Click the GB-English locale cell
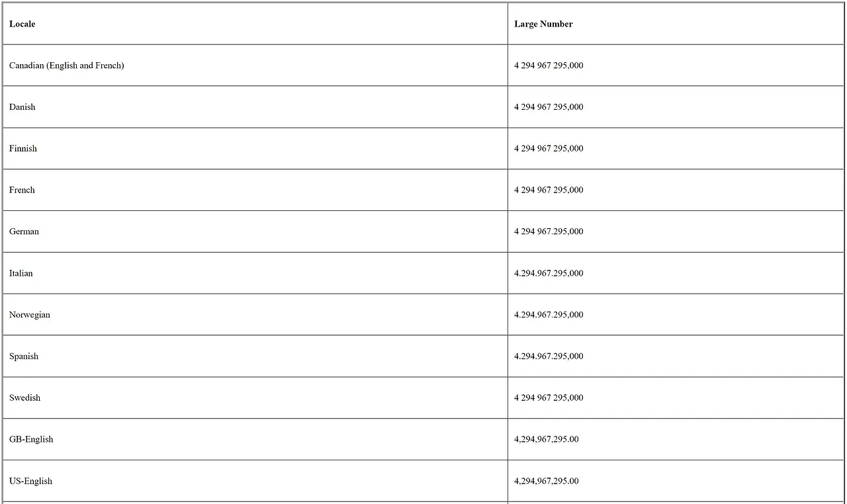Viewport: 847px width, 504px height. (x=31, y=439)
